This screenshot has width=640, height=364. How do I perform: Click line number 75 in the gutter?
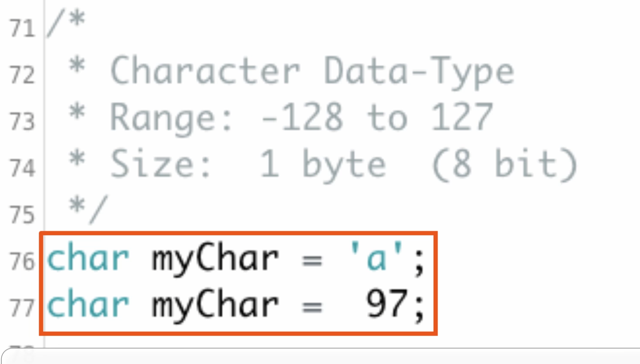[x=22, y=214]
